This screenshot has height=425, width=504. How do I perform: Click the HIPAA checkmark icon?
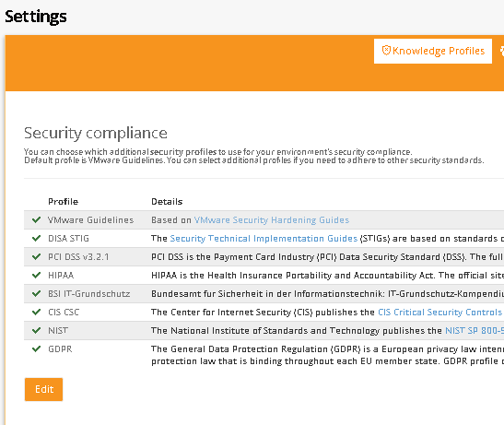[36, 275]
